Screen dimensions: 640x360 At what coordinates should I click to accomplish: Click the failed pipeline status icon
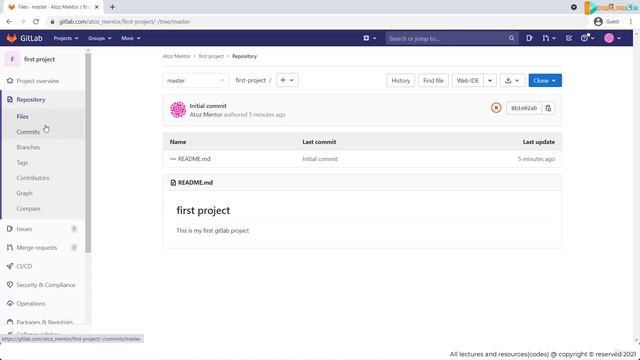496,108
